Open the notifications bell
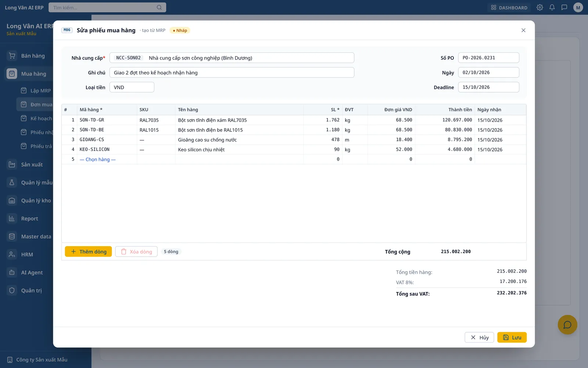This screenshot has width=588, height=368. coord(552,7)
